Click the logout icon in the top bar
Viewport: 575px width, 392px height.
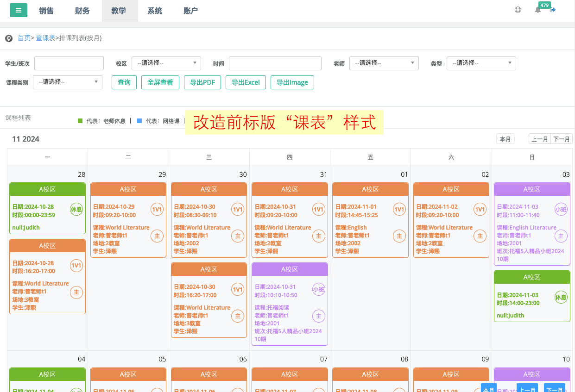pyautogui.click(x=553, y=10)
